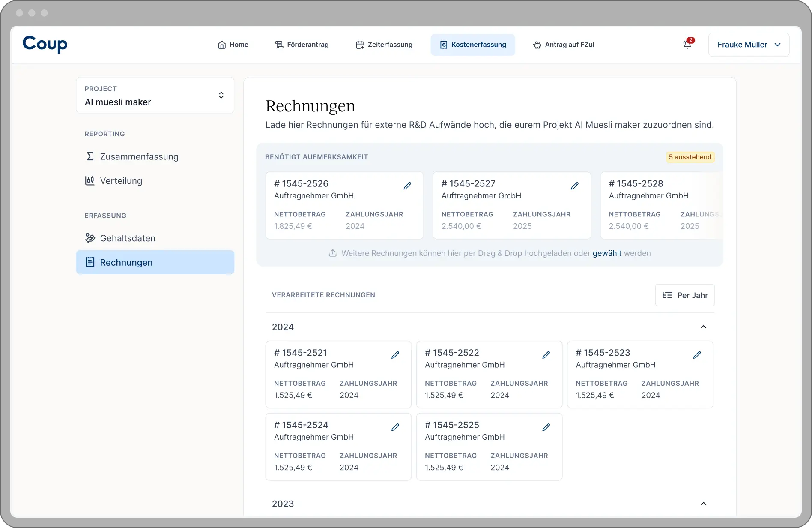Click the 1.825,49 € net amount
812x528 pixels.
tap(293, 226)
